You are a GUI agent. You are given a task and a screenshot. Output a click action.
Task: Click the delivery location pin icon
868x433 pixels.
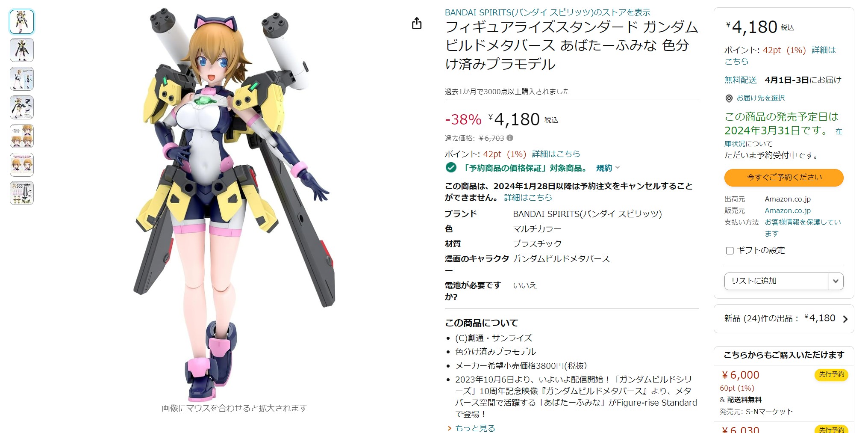[x=729, y=98]
